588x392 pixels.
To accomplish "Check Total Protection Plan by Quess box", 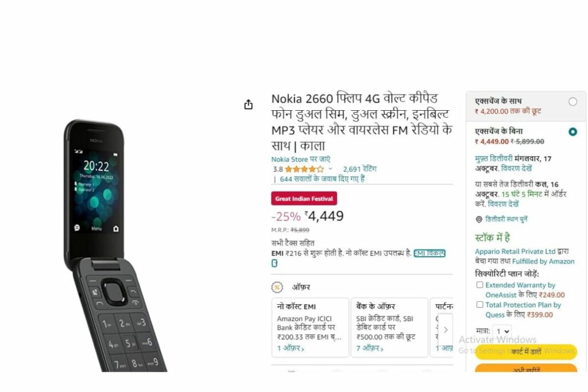I will pyautogui.click(x=479, y=305).
